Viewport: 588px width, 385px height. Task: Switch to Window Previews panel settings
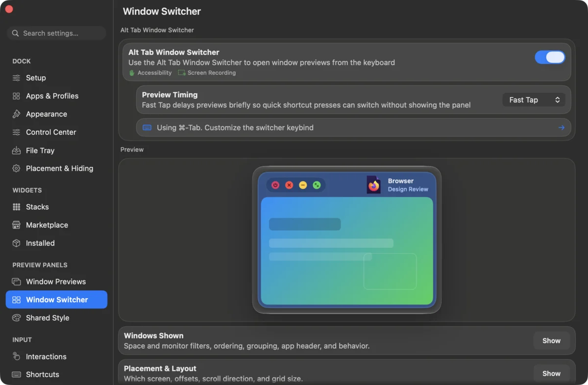(x=56, y=282)
